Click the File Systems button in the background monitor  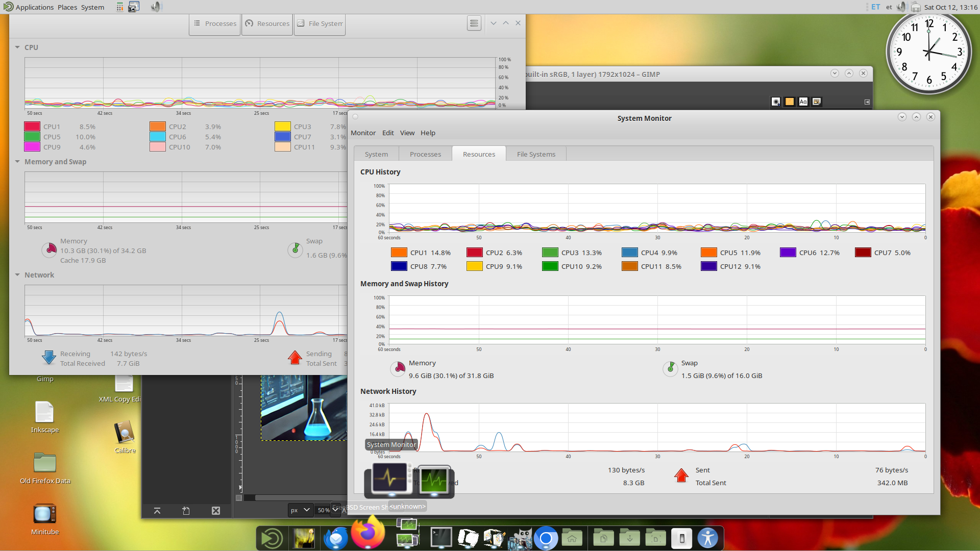point(320,23)
